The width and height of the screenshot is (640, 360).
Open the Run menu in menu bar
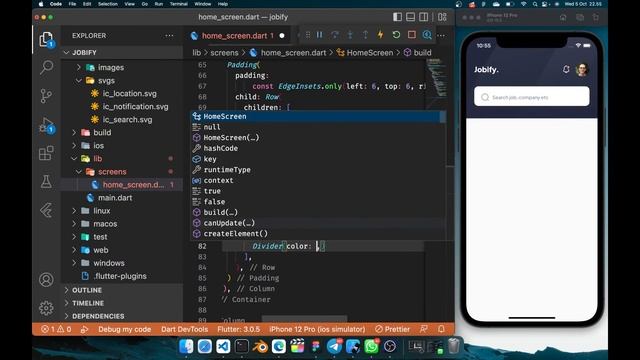click(x=159, y=4)
